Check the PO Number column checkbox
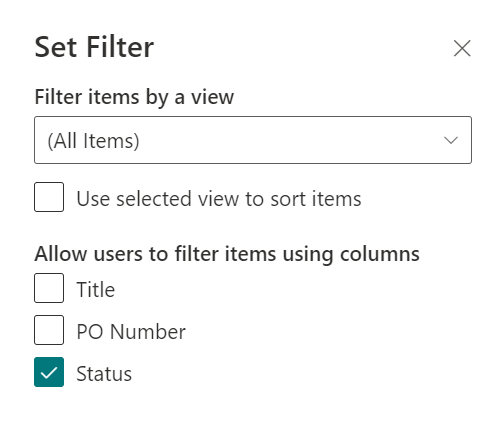This screenshot has width=504, height=421. pyautogui.click(x=49, y=330)
